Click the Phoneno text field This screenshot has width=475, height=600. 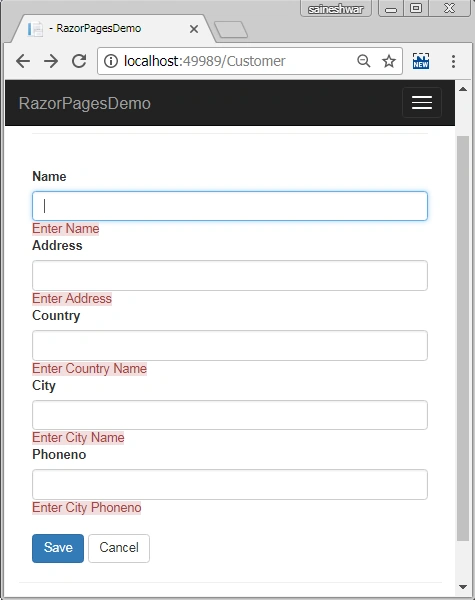[230, 484]
